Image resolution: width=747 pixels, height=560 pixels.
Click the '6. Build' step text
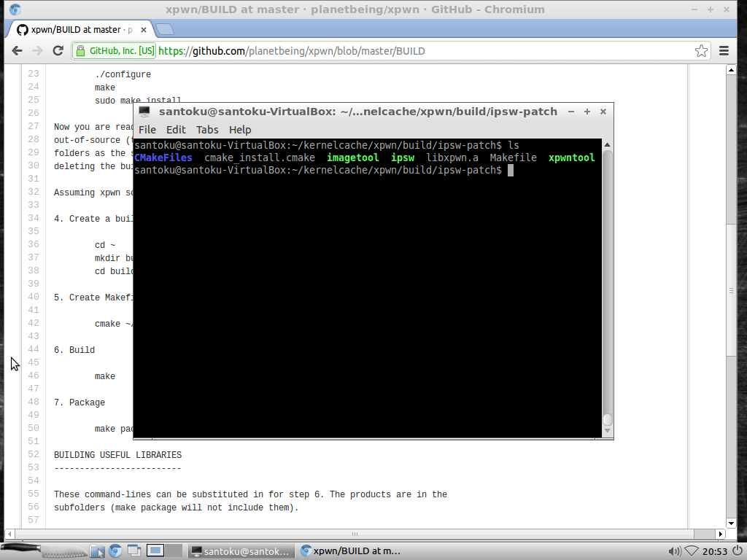click(x=74, y=350)
